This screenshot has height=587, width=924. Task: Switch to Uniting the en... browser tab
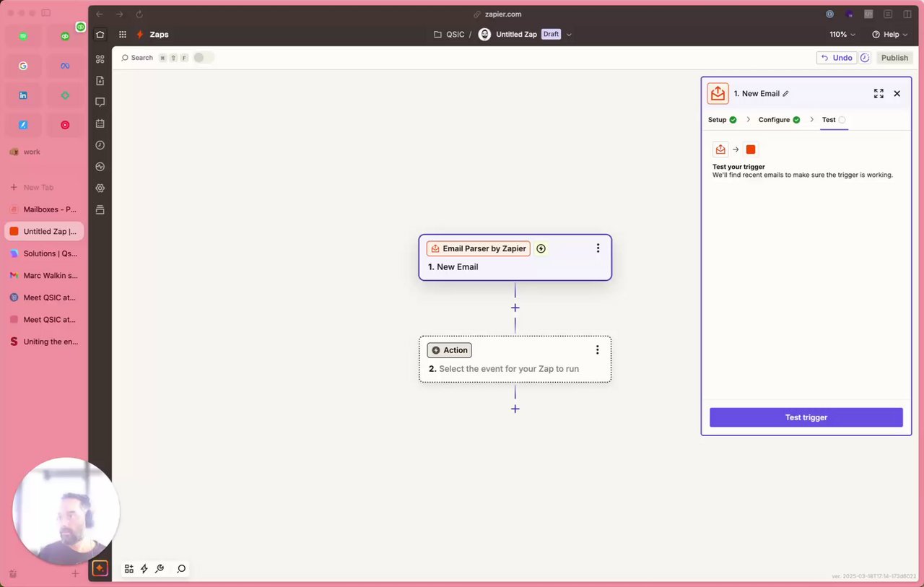coord(43,342)
